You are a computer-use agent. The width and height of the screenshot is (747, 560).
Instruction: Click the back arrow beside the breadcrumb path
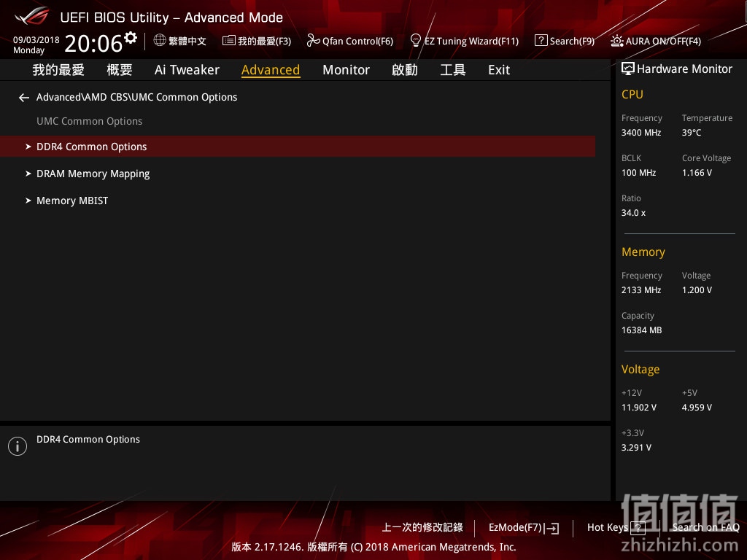coord(24,98)
